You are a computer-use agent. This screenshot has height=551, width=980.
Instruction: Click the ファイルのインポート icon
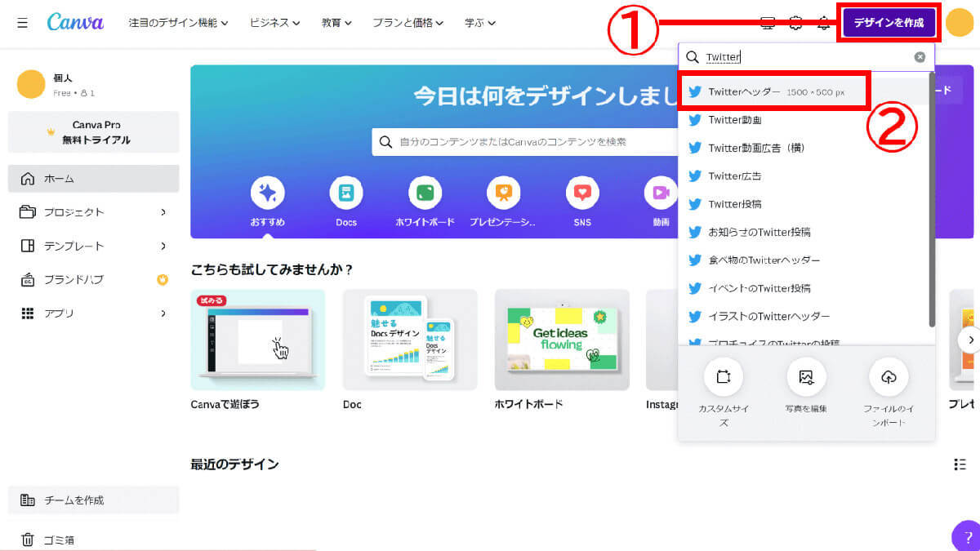(x=889, y=377)
